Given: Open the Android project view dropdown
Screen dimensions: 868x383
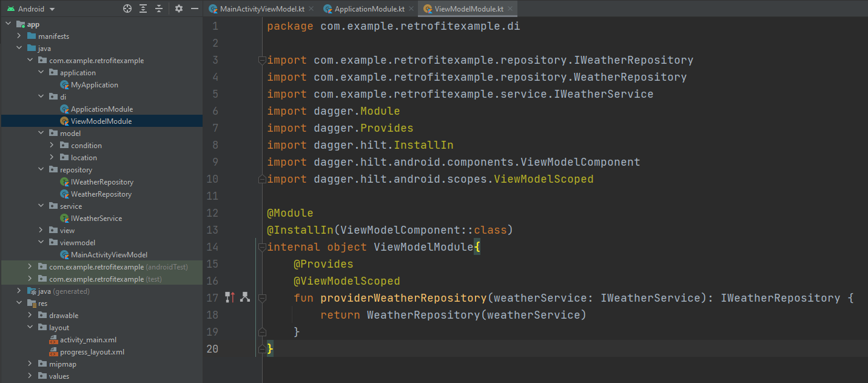Looking at the screenshot, I should [x=52, y=9].
